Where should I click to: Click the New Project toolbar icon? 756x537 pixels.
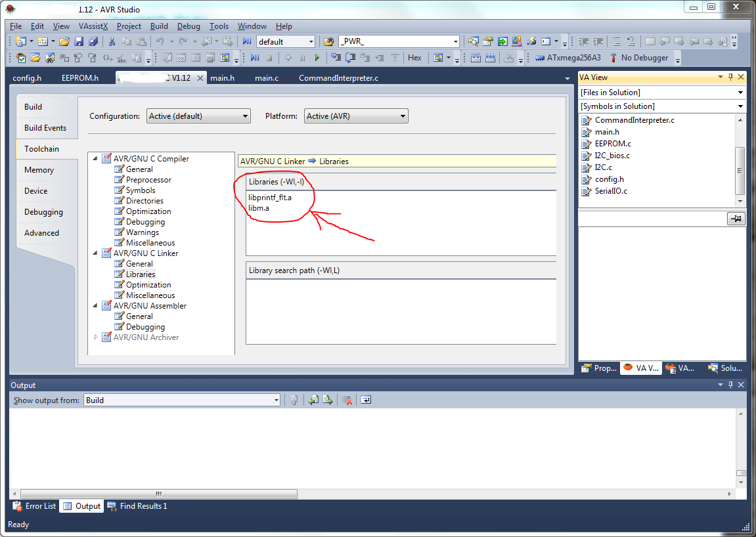pyautogui.click(x=21, y=41)
